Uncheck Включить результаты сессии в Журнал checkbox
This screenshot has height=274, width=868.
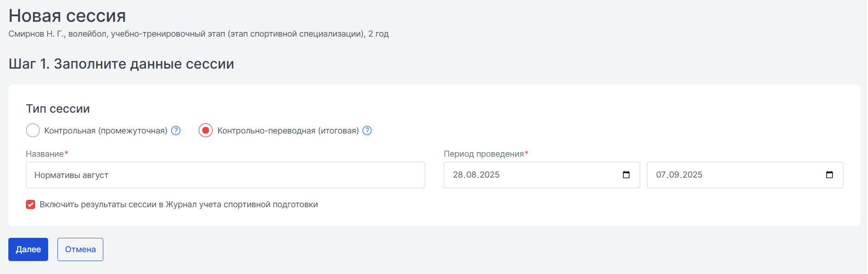click(x=31, y=204)
